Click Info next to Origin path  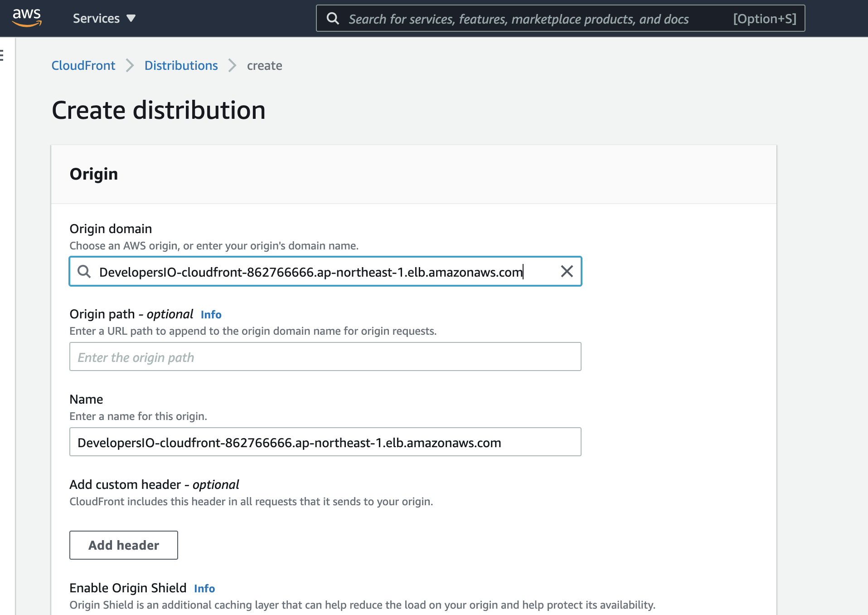point(211,314)
